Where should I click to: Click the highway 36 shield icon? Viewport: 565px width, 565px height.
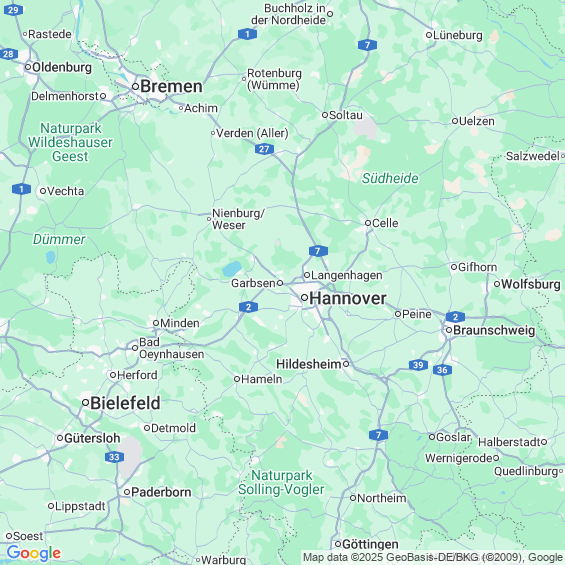pos(442,370)
